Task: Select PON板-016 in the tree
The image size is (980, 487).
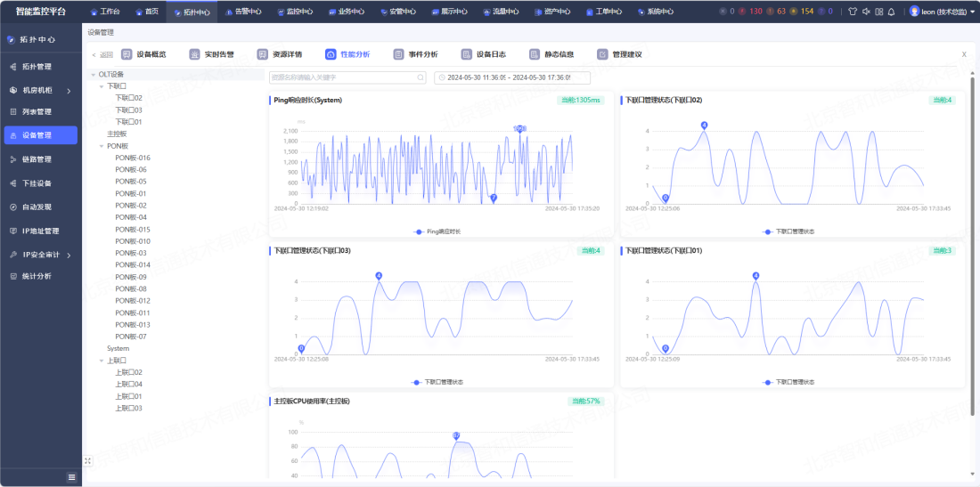Action: click(x=133, y=158)
